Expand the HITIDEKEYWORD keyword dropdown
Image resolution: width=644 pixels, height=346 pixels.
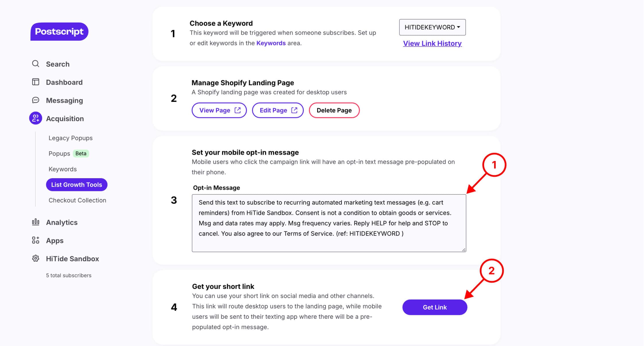tap(432, 27)
